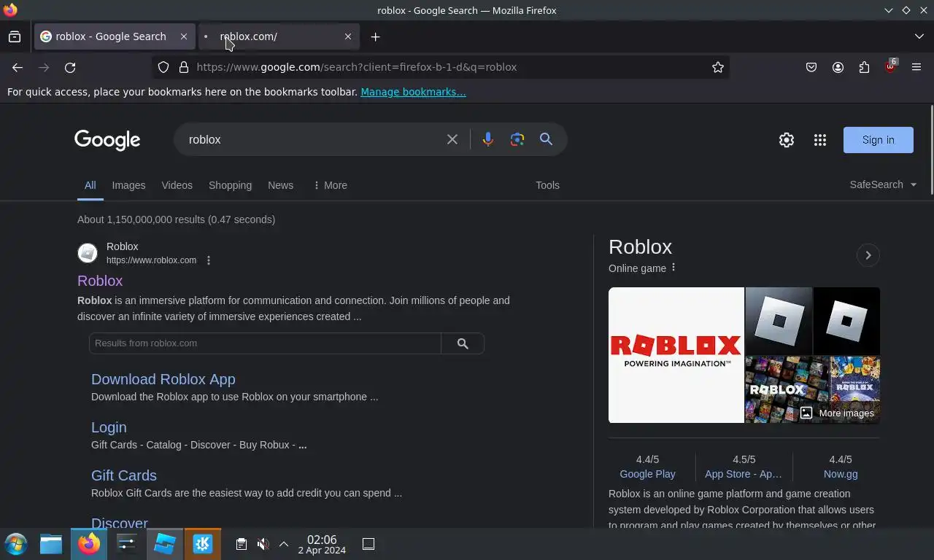Open a new tab with plus
934x560 pixels.
click(375, 36)
